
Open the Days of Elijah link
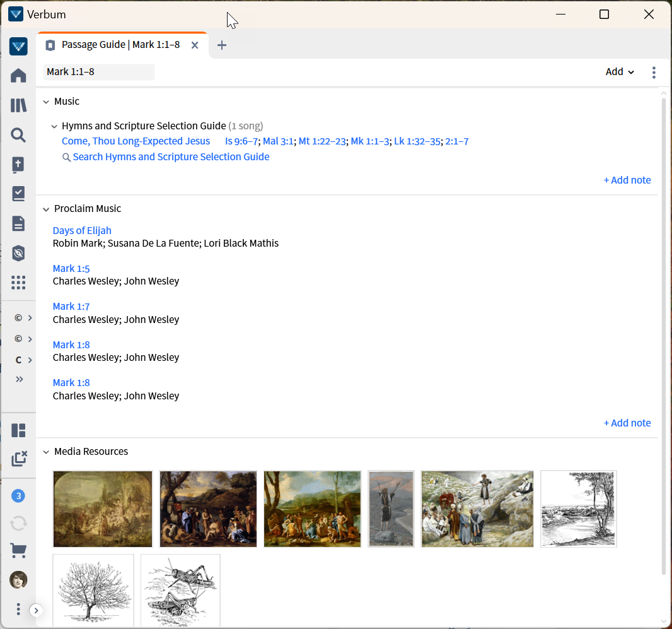(82, 231)
